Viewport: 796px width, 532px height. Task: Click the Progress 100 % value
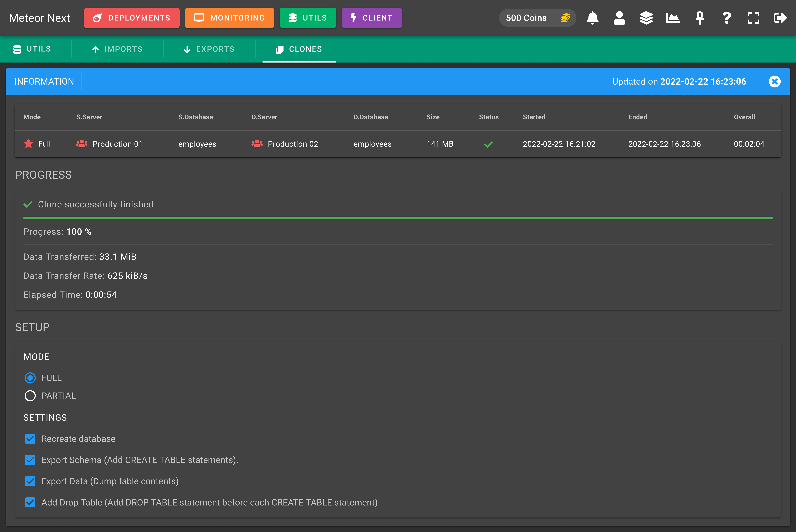[x=79, y=232]
